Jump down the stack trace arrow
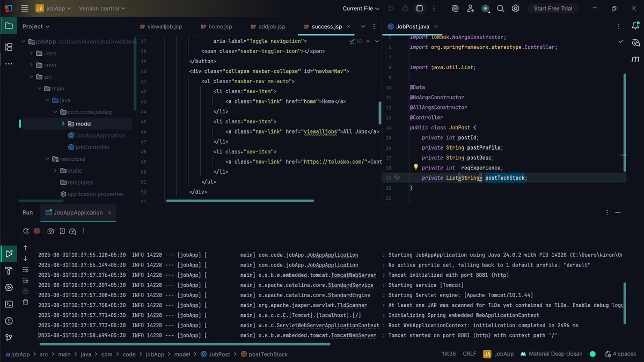Image resolution: width=644 pixels, height=362 pixels. 25,258
